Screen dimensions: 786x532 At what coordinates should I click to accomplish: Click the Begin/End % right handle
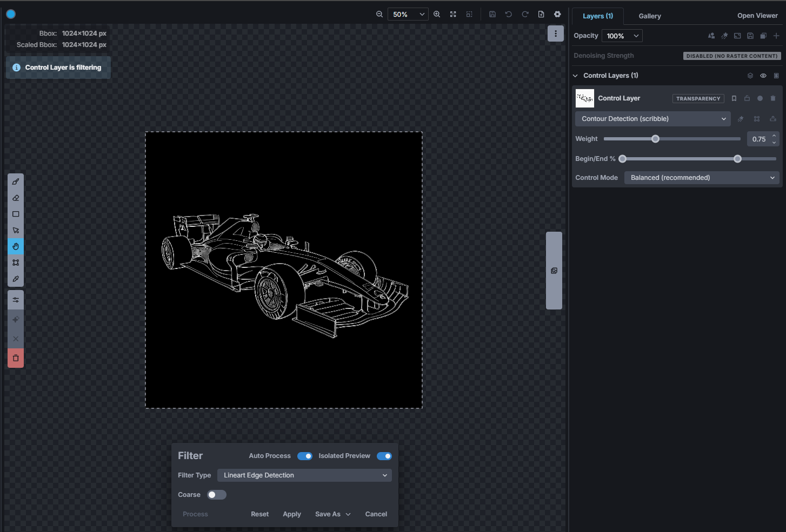(x=737, y=159)
